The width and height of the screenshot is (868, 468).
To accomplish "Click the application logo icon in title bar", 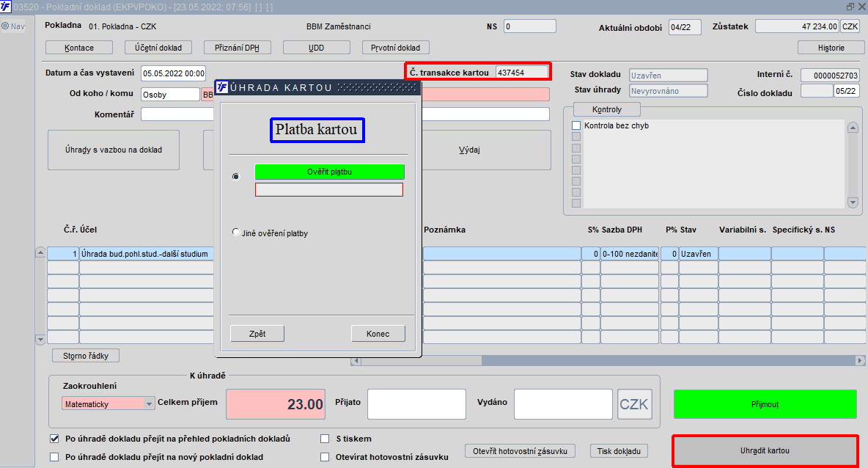I will pos(6,7).
